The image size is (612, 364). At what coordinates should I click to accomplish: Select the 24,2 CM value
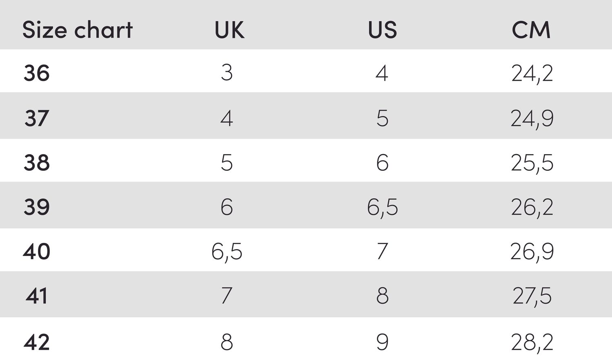(532, 74)
